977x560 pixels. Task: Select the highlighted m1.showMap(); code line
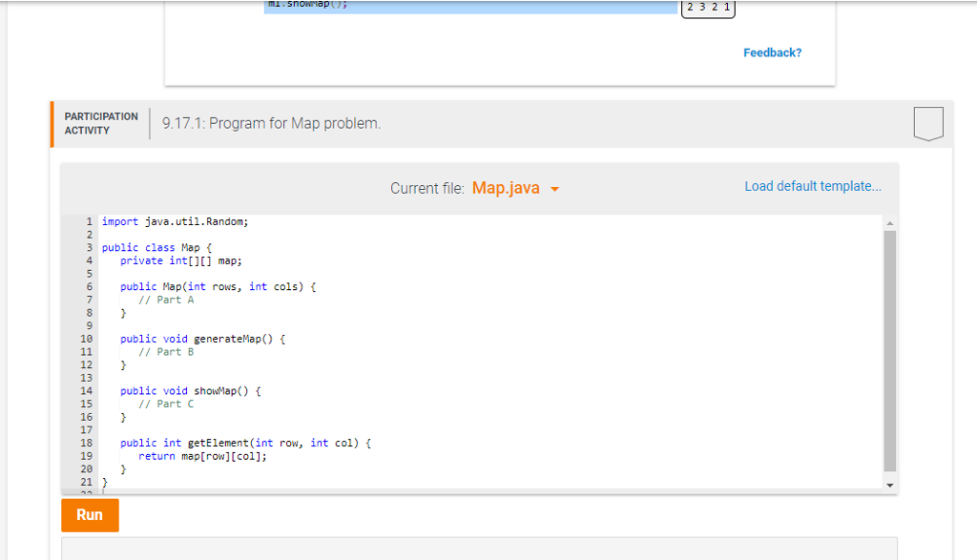pos(315,5)
